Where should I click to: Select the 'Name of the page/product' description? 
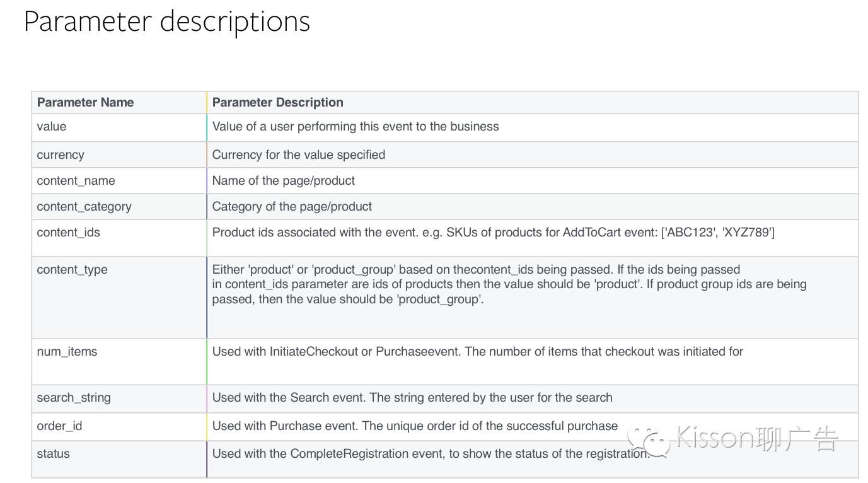[x=283, y=180]
